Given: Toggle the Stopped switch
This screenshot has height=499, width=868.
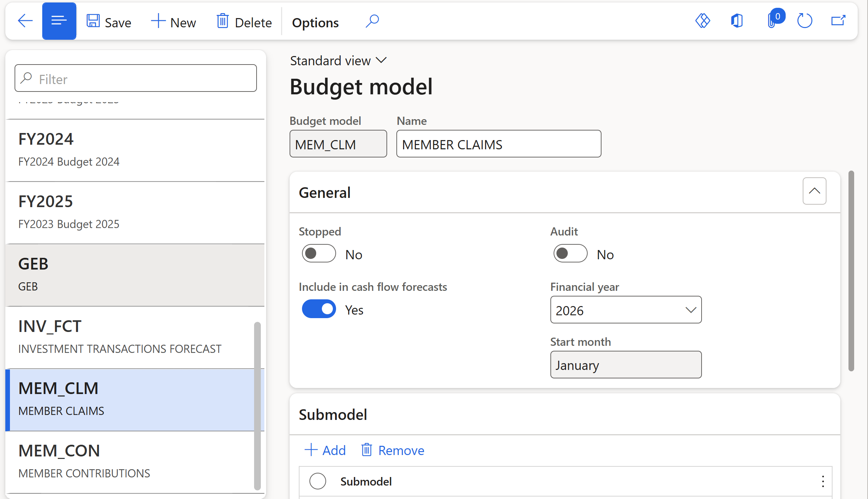Looking at the screenshot, I should point(319,254).
